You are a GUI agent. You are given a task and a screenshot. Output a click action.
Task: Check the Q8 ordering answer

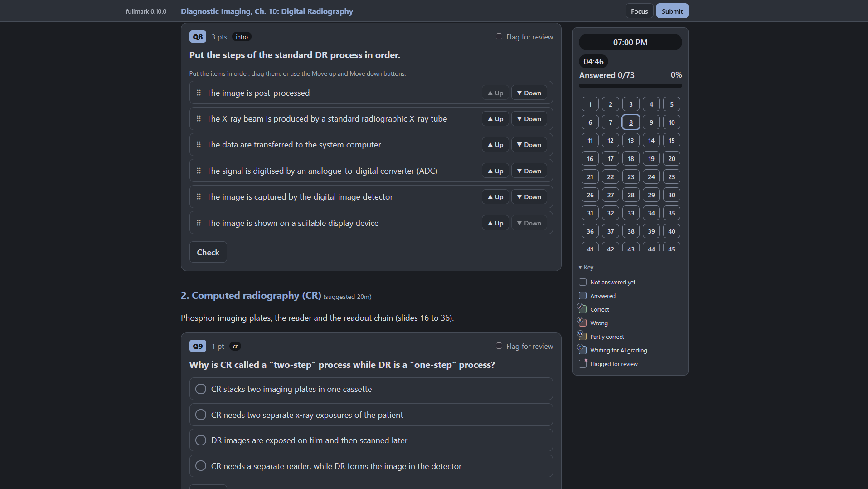(x=208, y=252)
